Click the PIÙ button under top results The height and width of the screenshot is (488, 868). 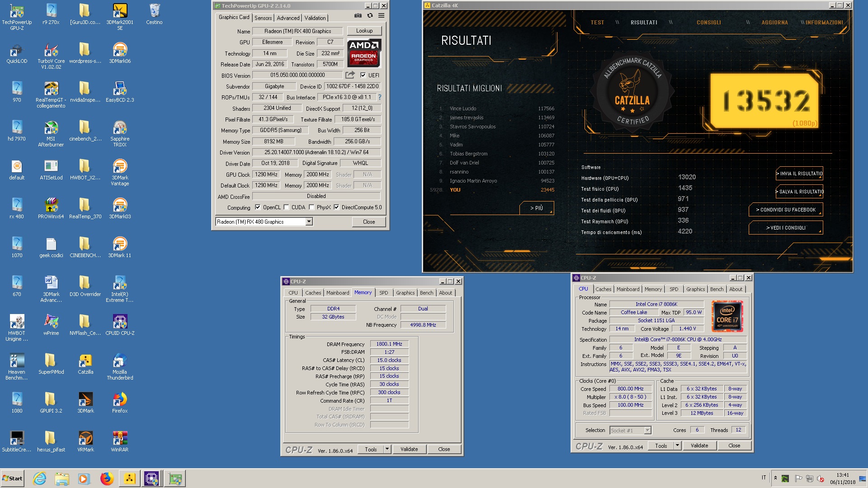point(537,208)
